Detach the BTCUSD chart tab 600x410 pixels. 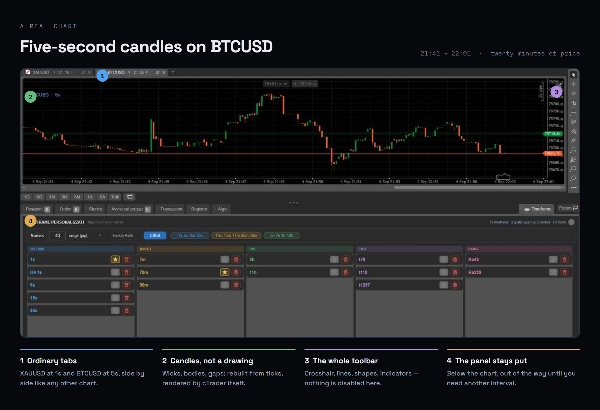(157, 72)
